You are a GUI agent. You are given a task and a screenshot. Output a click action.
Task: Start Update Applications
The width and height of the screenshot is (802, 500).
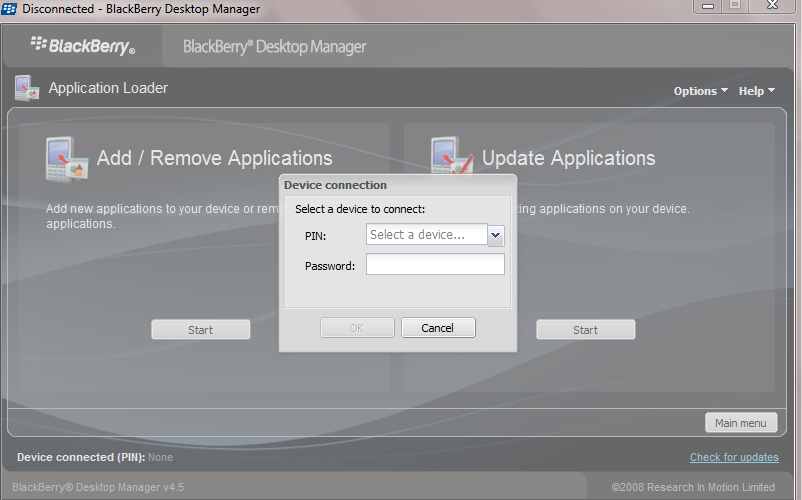pyautogui.click(x=586, y=330)
